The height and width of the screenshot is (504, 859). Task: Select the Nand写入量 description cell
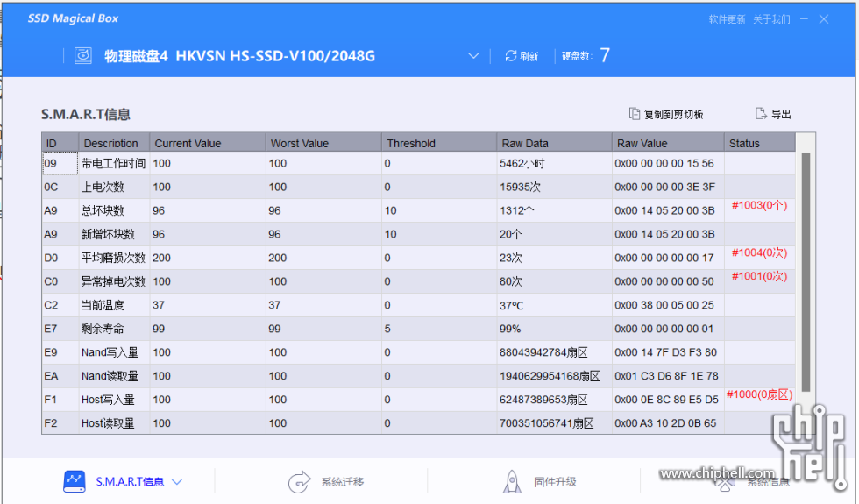point(114,352)
